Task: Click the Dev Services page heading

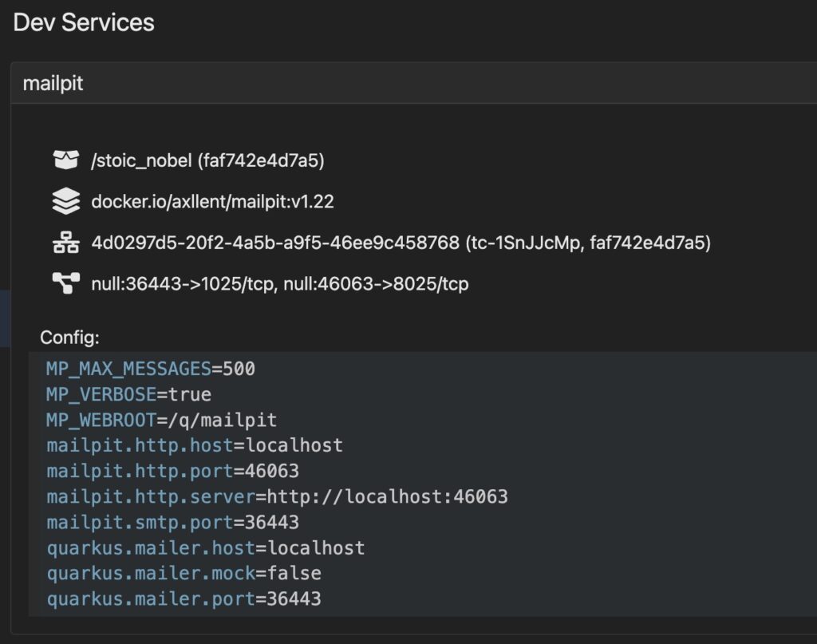Action: (84, 22)
